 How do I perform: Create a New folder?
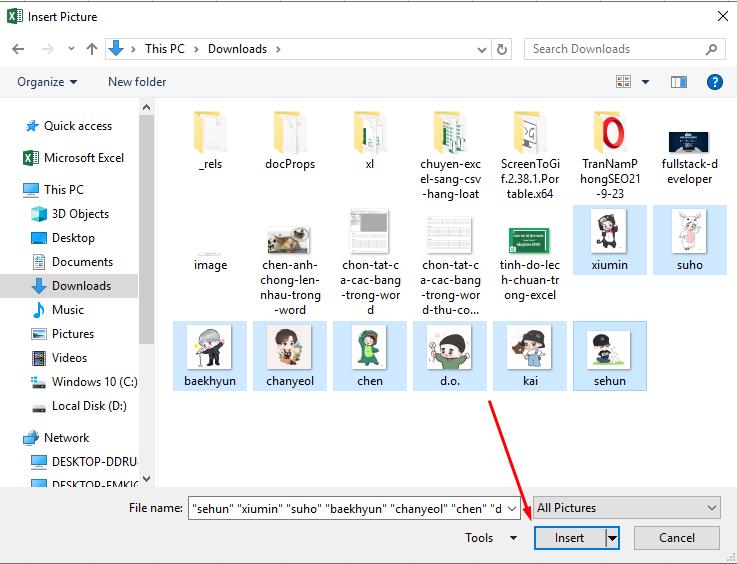pos(137,82)
